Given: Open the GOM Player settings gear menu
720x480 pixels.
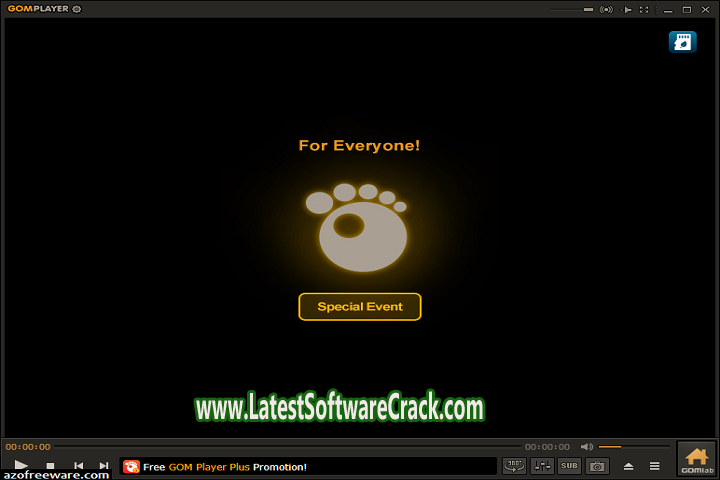Looking at the screenshot, I should click(77, 9).
